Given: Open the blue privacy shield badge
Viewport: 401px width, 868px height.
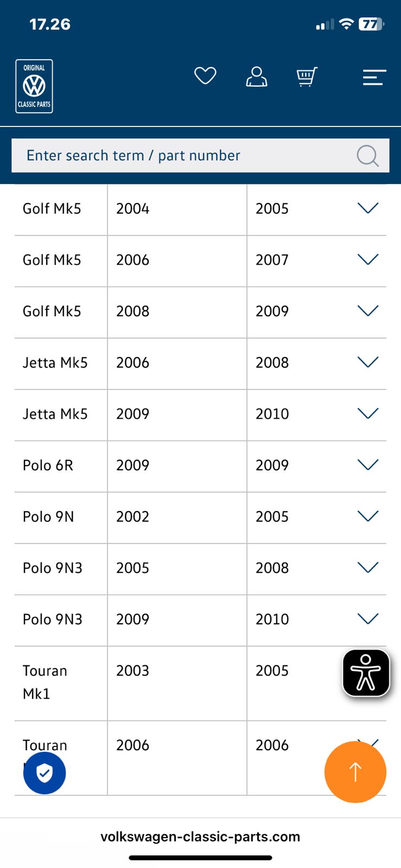Looking at the screenshot, I should 44,773.
